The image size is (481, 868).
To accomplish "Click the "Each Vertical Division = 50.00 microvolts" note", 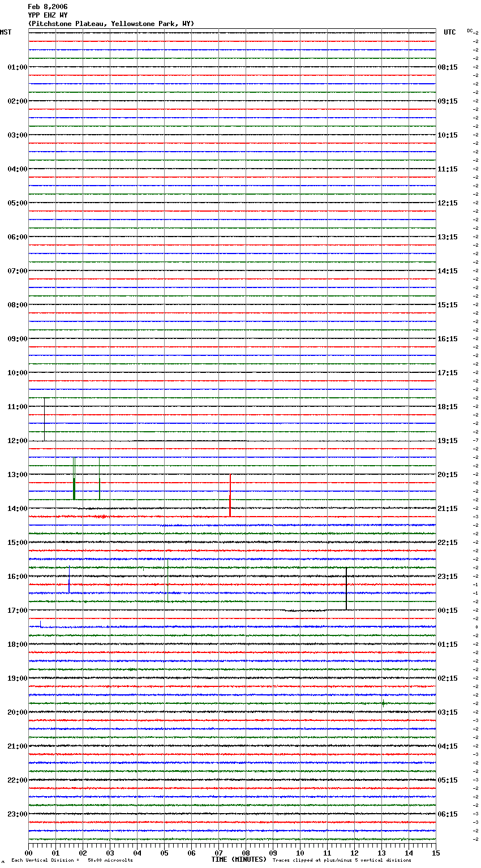I will (72, 861).
